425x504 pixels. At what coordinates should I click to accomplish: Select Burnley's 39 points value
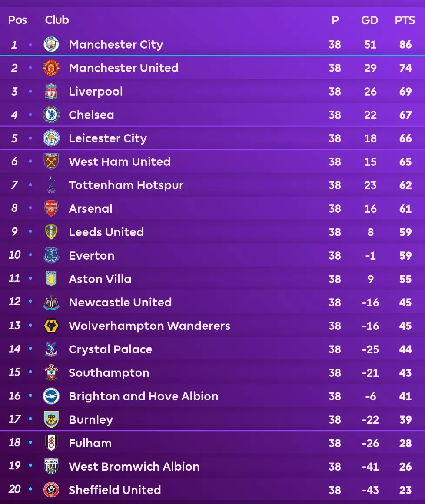pos(405,419)
